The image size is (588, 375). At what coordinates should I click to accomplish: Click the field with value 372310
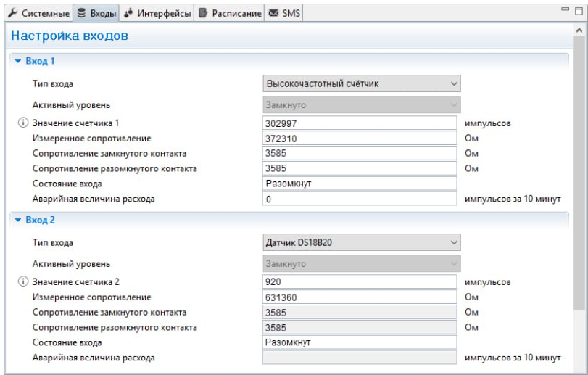click(359, 139)
